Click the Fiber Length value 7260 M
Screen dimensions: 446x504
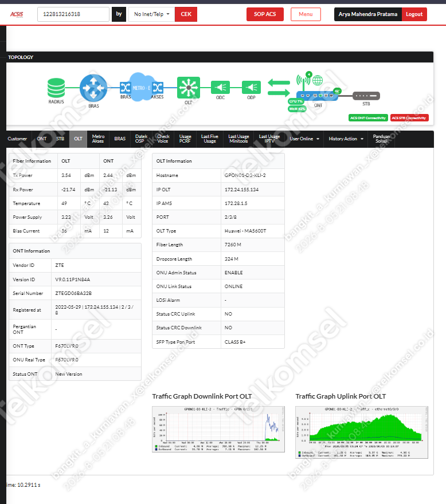click(233, 245)
